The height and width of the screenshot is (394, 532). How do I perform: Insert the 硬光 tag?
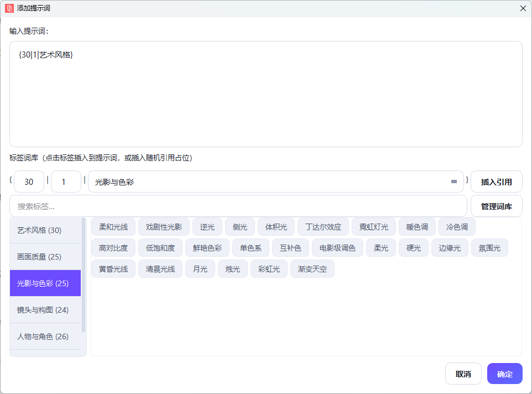[x=414, y=248]
